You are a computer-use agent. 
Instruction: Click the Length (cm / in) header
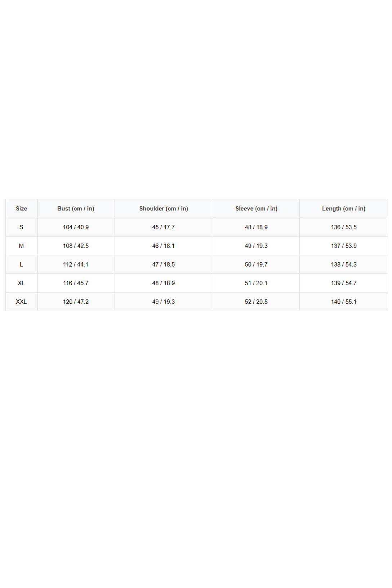click(x=344, y=209)
